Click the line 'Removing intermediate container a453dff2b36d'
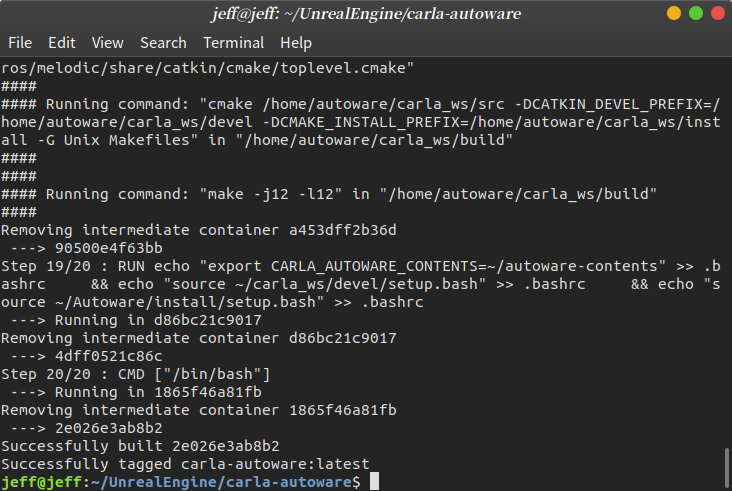 pos(199,230)
